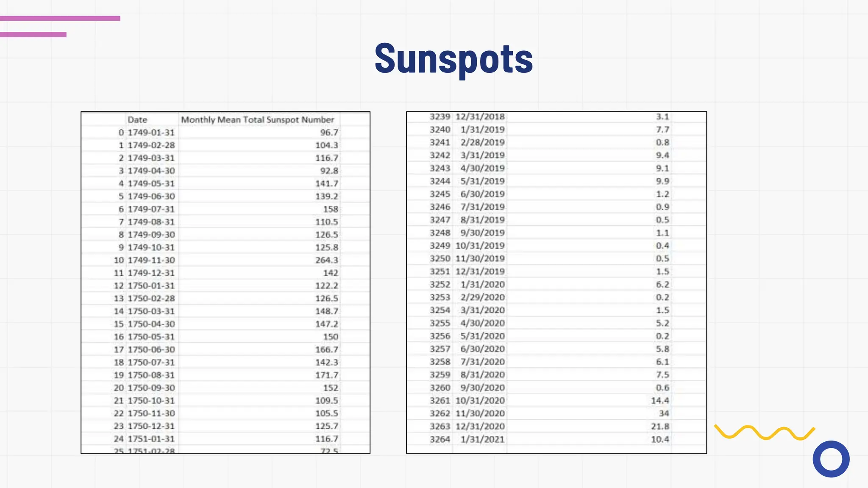
Task: Click the 1749-08-31 date cell
Action: (151, 222)
